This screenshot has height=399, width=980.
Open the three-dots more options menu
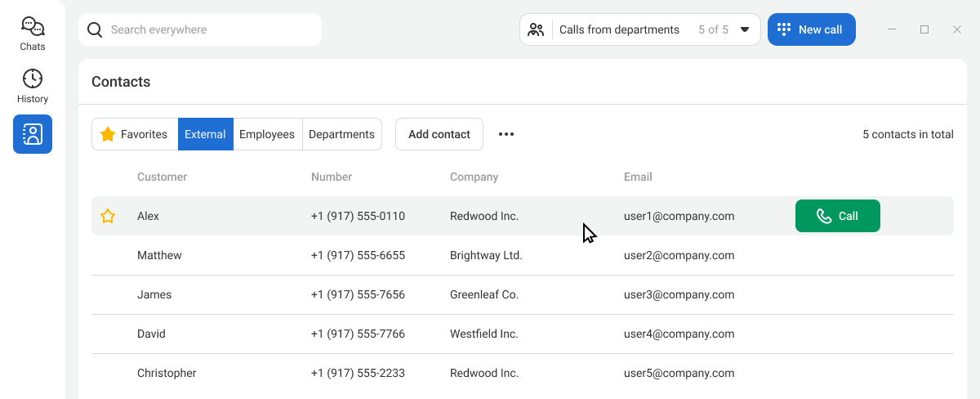(506, 134)
